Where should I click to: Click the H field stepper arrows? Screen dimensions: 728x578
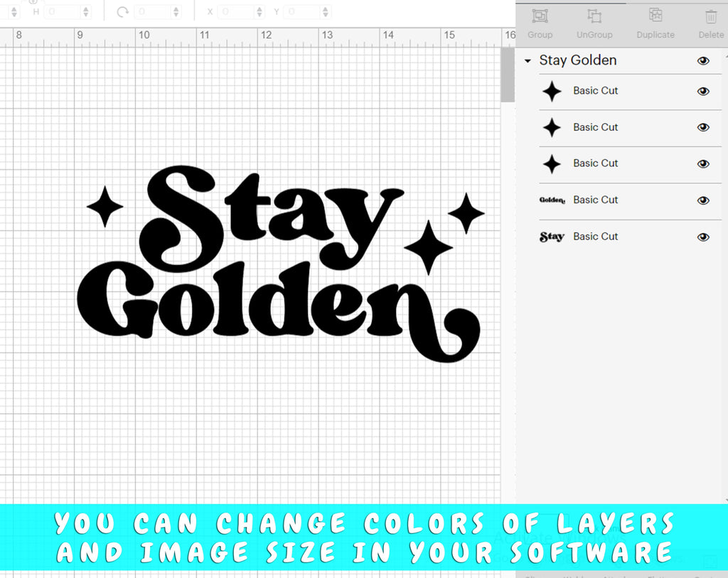(87, 11)
